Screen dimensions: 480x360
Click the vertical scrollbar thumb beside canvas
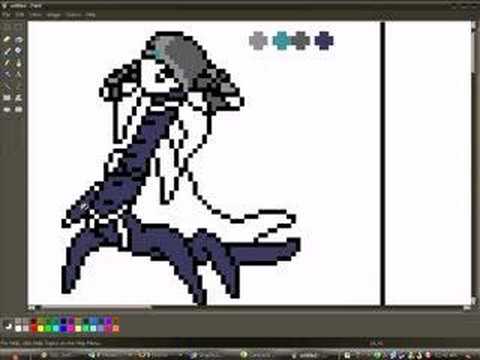click(474, 52)
